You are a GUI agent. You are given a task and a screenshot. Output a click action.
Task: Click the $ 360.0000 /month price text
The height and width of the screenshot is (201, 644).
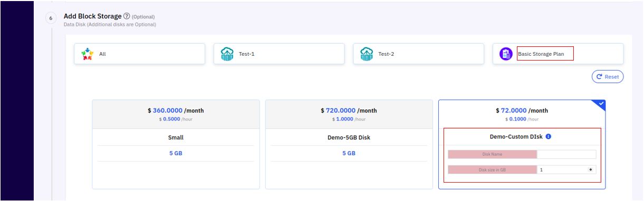coord(176,110)
